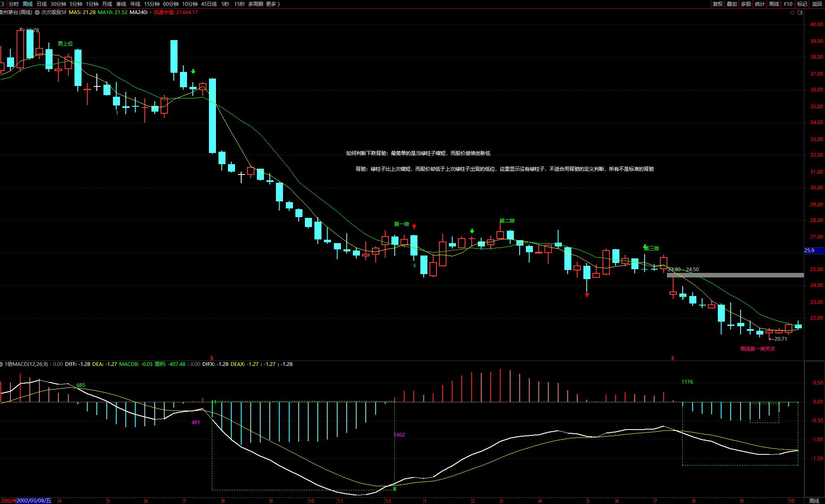Toggle the right side panel icon

pyautogui.click(x=800, y=12)
